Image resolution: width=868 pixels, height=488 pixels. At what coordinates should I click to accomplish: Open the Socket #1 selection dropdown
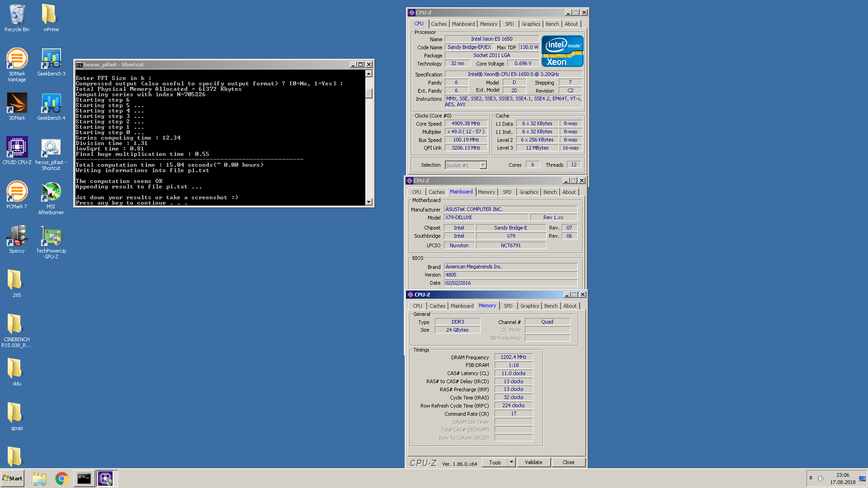pos(466,165)
